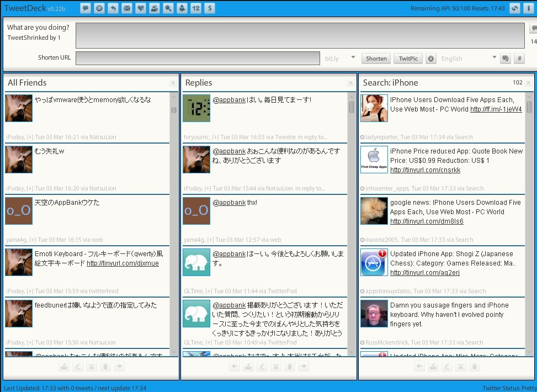Click the first footer icon under All Friends
The width and height of the screenshot is (537, 392).
tap(63, 366)
